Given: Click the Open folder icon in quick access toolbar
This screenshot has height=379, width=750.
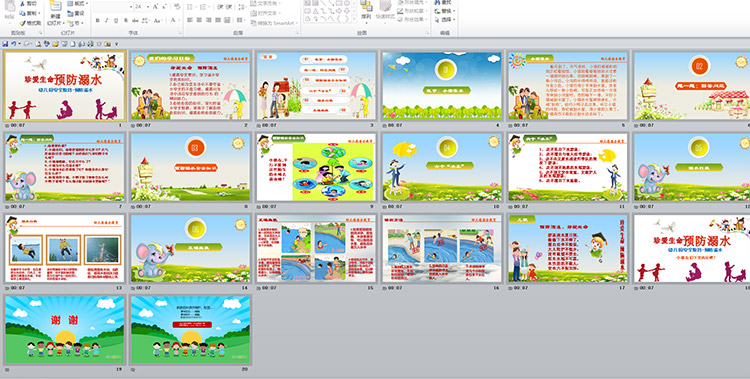Looking at the screenshot, I should coord(55,44).
